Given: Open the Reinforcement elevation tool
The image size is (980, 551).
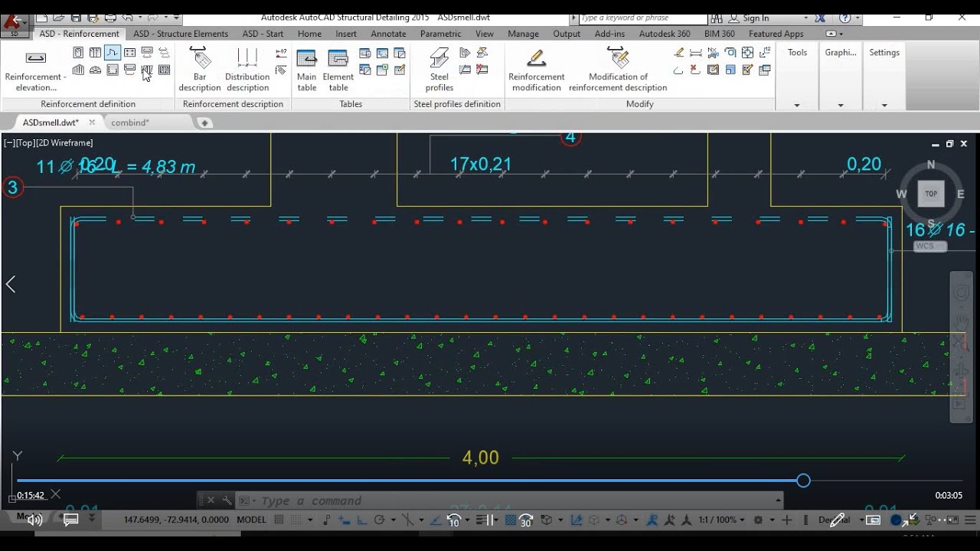Looking at the screenshot, I should coord(35,70).
